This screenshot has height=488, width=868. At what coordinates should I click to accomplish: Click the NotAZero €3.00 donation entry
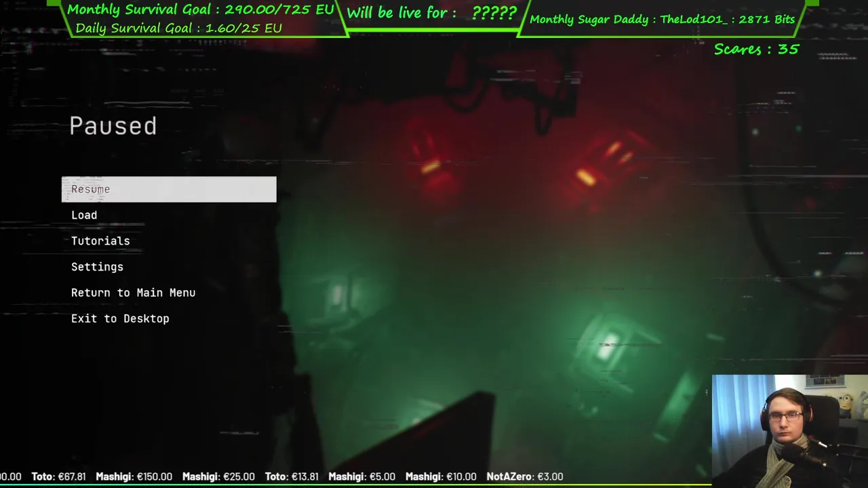(x=525, y=476)
